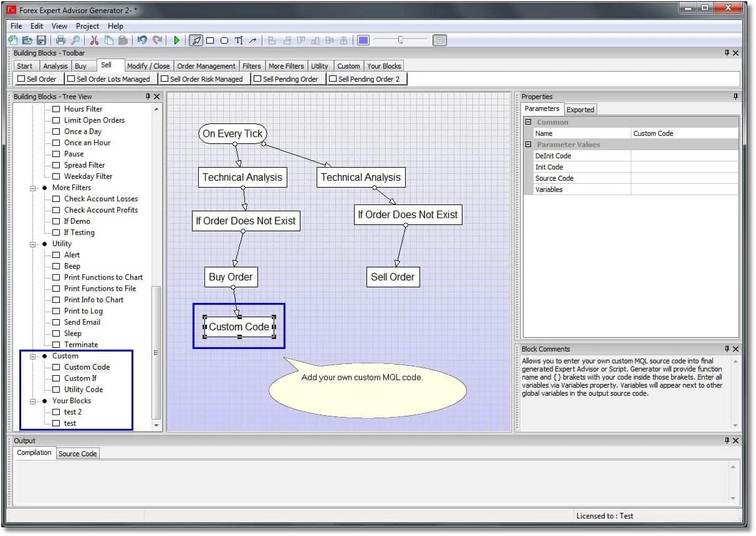Check the Spread Filter box

pyautogui.click(x=56, y=165)
